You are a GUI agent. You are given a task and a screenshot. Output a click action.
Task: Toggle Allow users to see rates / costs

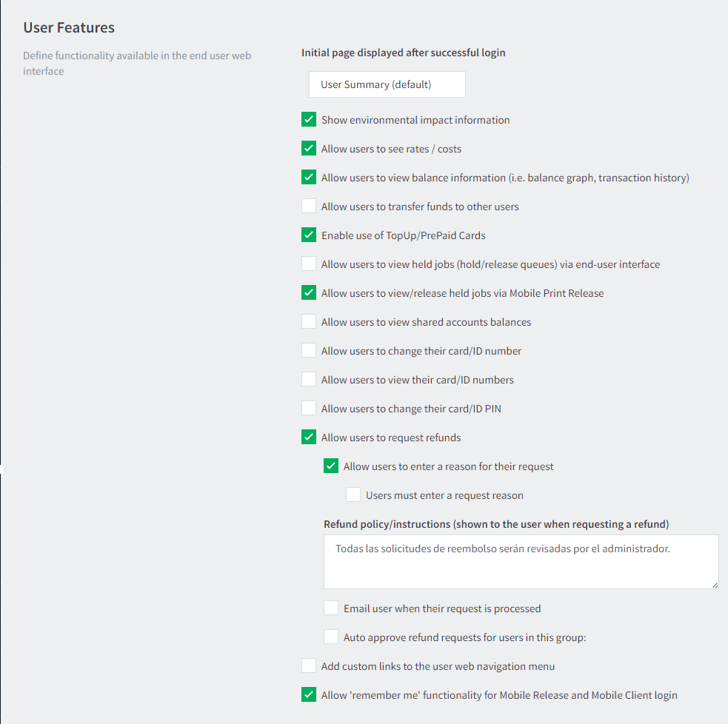click(309, 149)
